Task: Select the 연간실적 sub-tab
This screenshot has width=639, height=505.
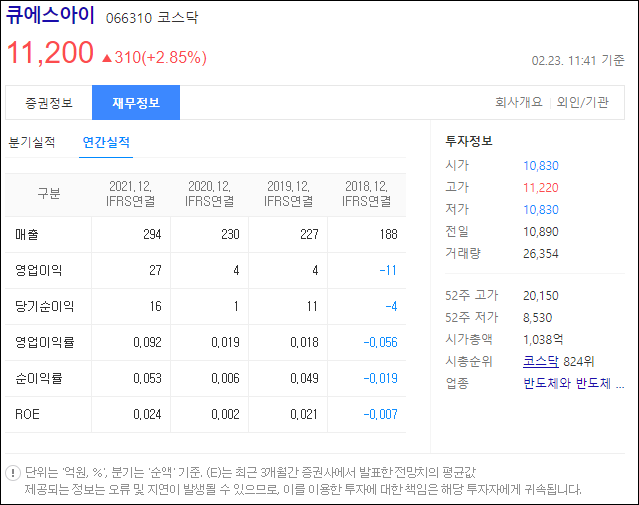Action: (106, 142)
